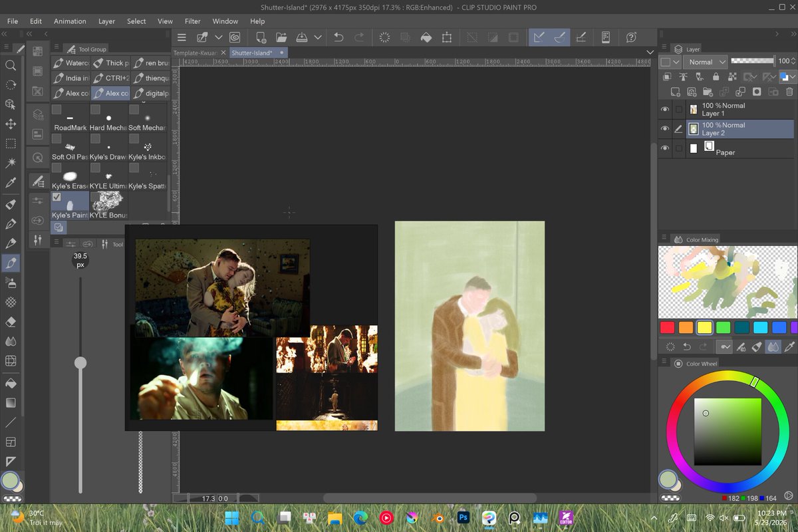Click Delete layer trash icon
Image resolution: width=798 pixels, height=532 pixels.
(789, 92)
